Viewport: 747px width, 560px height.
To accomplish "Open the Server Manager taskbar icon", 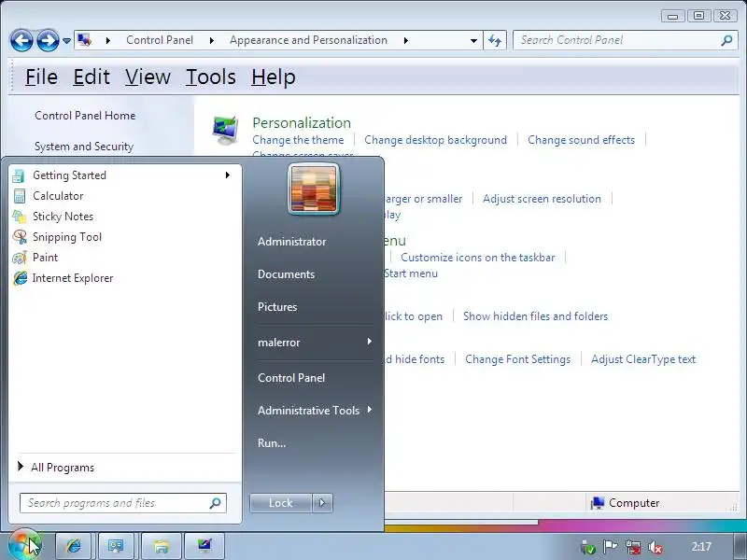I will point(115,546).
